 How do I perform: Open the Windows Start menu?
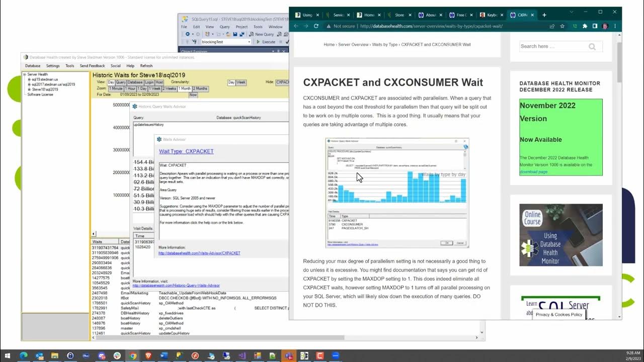[x=9, y=356]
